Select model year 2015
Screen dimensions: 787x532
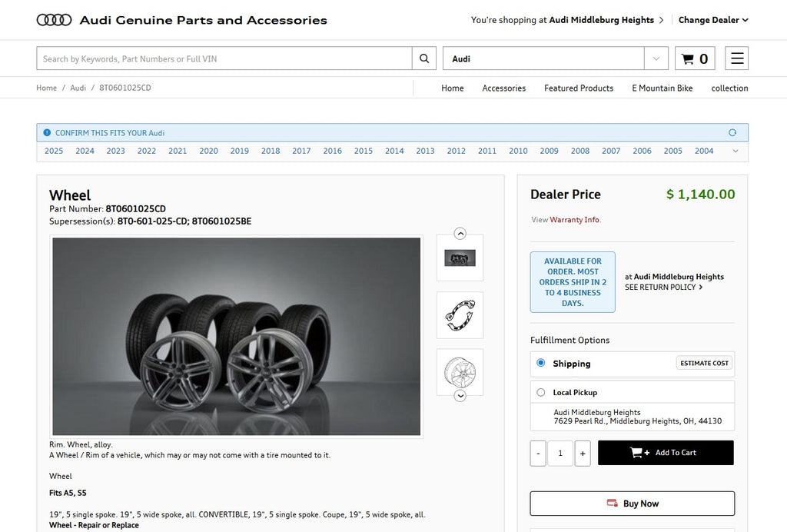(x=364, y=151)
